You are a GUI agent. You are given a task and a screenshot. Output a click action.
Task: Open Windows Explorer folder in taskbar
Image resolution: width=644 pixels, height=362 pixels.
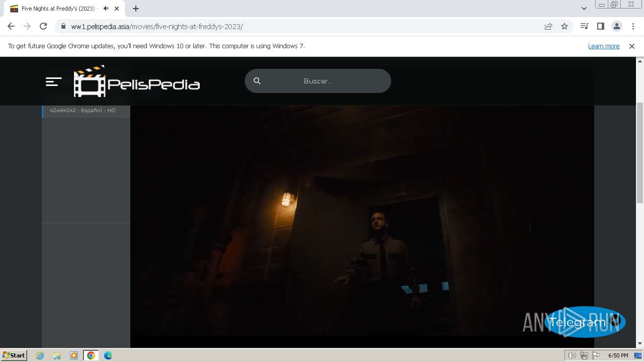57,355
